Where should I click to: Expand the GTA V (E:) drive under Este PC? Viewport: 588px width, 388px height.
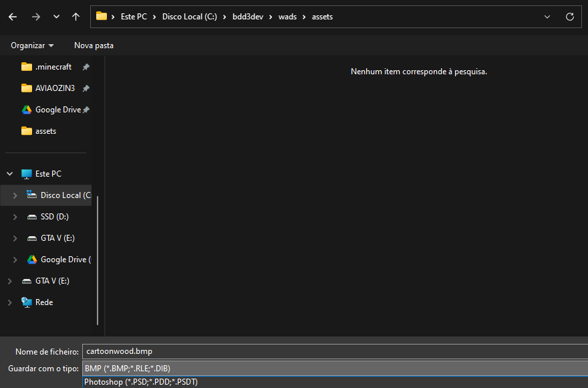tap(15, 238)
